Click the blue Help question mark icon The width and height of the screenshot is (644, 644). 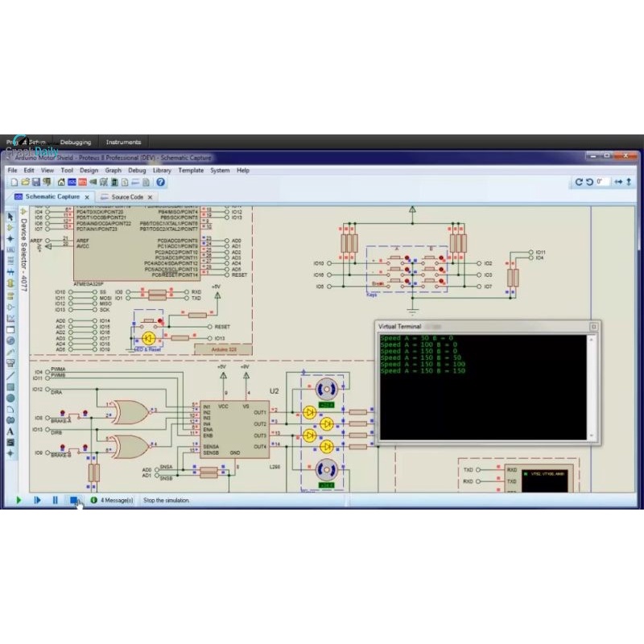(160, 183)
